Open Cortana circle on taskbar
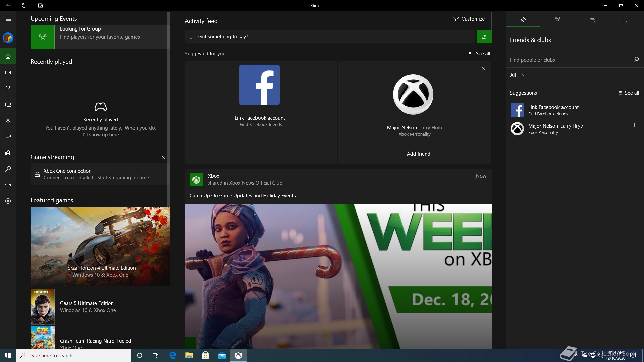The width and height of the screenshot is (644, 362). coord(140,355)
